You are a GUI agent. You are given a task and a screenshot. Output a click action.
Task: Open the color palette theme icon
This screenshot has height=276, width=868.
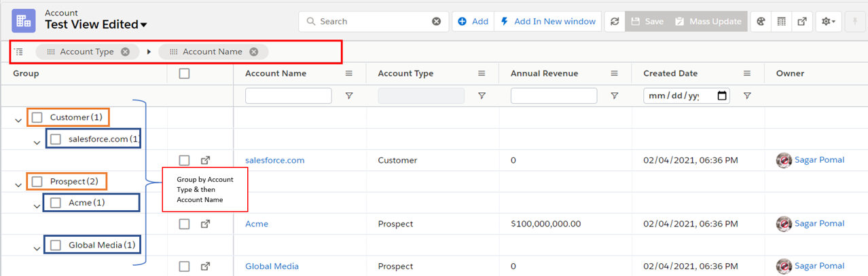(761, 22)
